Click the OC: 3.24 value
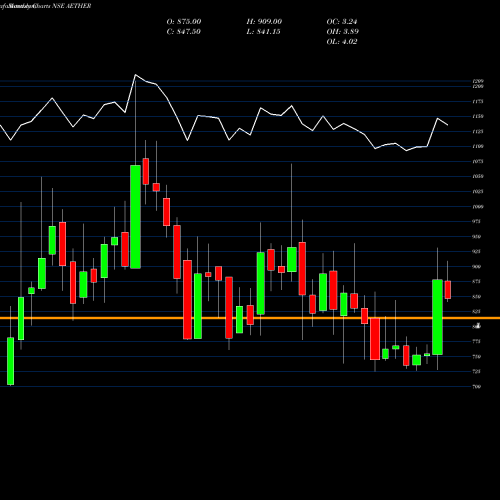This screenshot has width=500, height=500. [x=342, y=22]
